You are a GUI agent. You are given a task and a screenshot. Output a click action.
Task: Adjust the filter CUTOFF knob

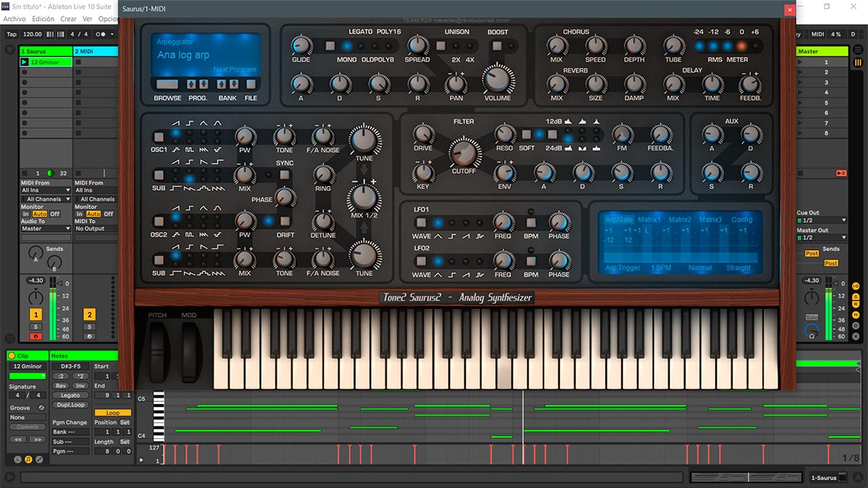pos(464,153)
